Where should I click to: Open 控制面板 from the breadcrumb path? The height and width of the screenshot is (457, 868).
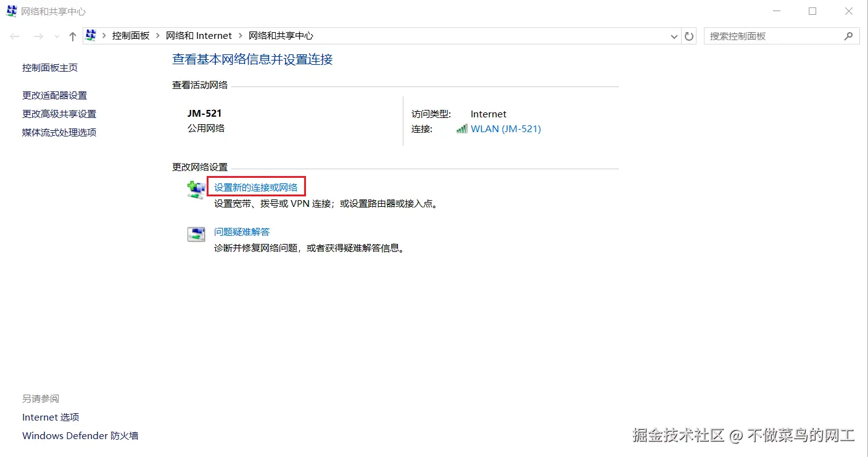tap(131, 36)
